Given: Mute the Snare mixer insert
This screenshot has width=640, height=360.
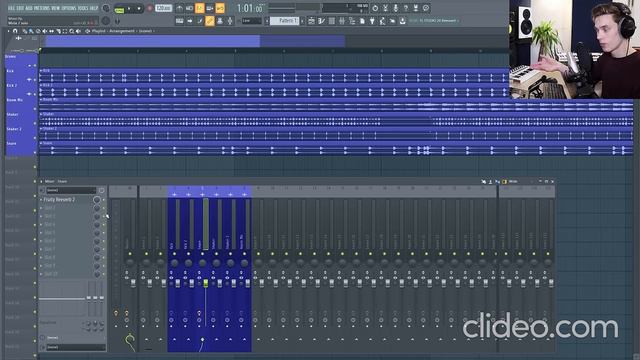Looking at the screenshot, I should [x=202, y=254].
